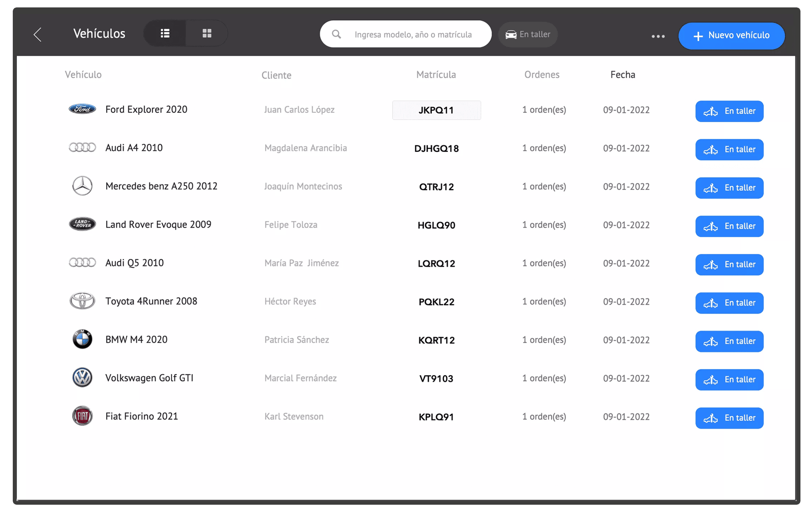Open the Land Rover Evoque 2009 vehicle
This screenshot has height=515, width=812.
[158, 224]
